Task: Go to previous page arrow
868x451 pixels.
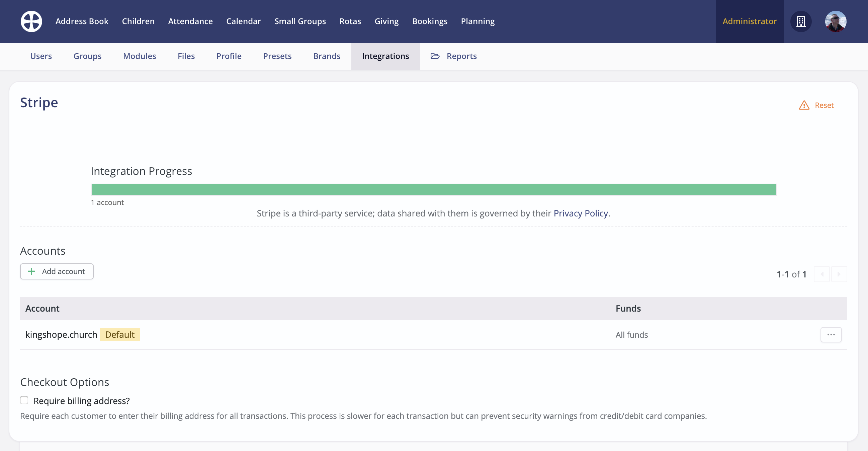Action: [822, 274]
